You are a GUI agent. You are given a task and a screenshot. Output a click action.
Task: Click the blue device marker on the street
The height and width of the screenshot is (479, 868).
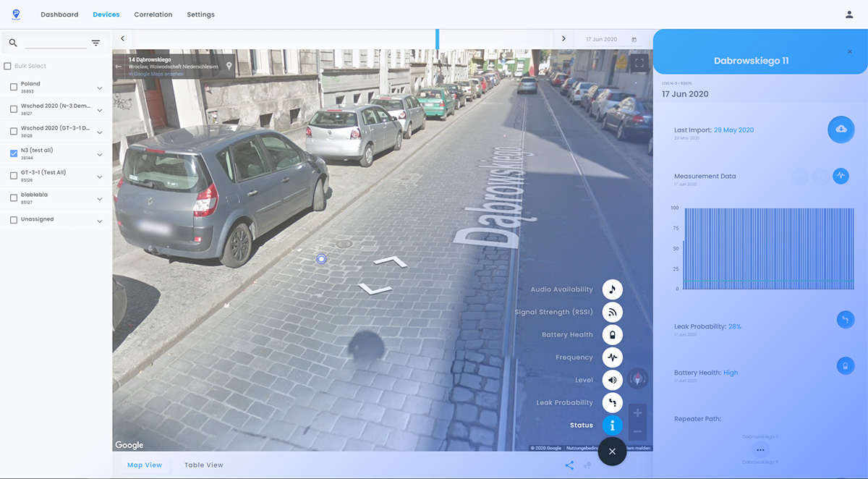click(x=322, y=259)
